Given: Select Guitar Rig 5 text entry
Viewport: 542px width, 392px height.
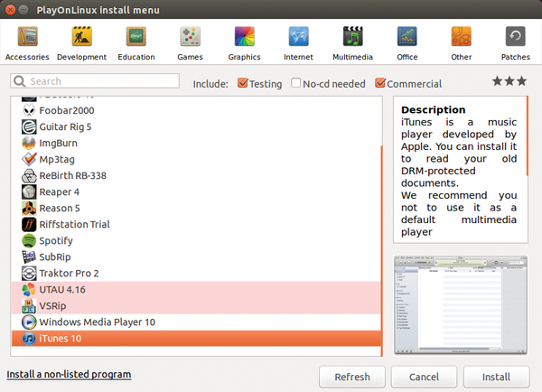Looking at the screenshot, I should click(65, 126).
